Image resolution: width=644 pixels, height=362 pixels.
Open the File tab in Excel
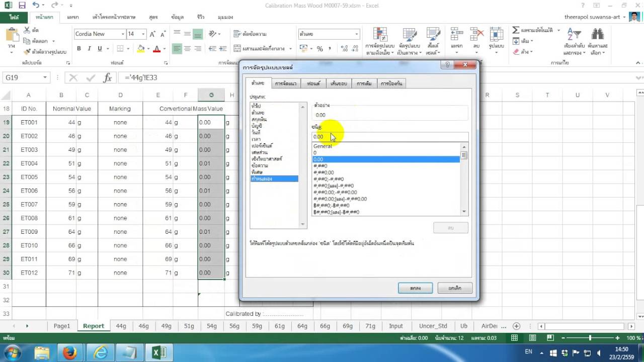tap(14, 17)
